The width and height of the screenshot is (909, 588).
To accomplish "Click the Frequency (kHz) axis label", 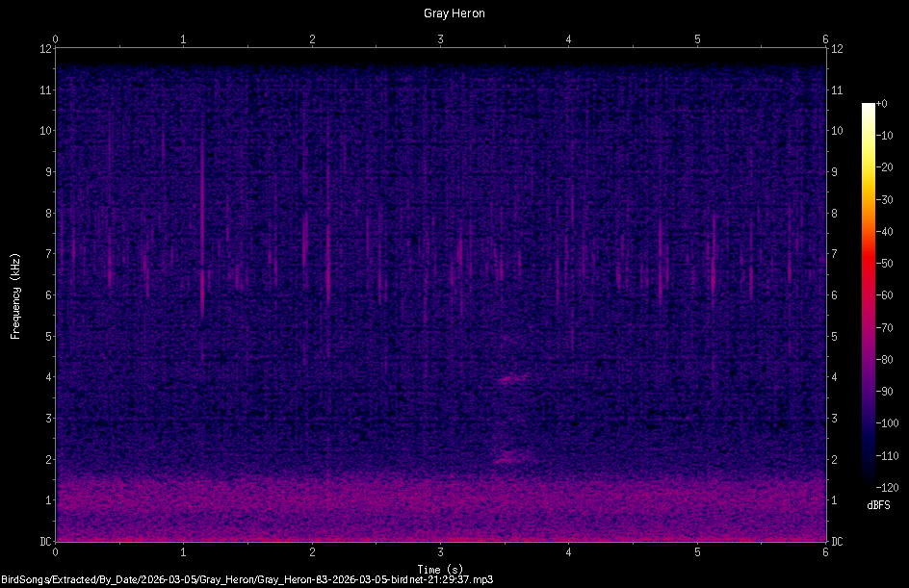I will click(x=15, y=294).
